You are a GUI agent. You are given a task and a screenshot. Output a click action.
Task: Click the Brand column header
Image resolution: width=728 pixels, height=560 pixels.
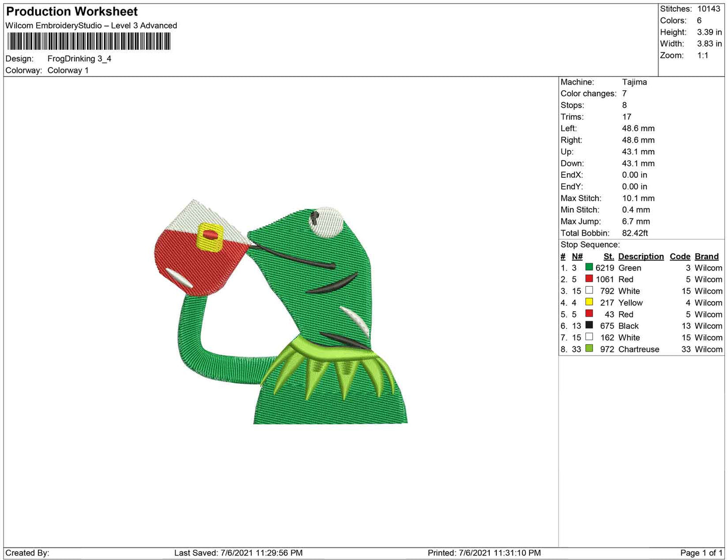706,256
